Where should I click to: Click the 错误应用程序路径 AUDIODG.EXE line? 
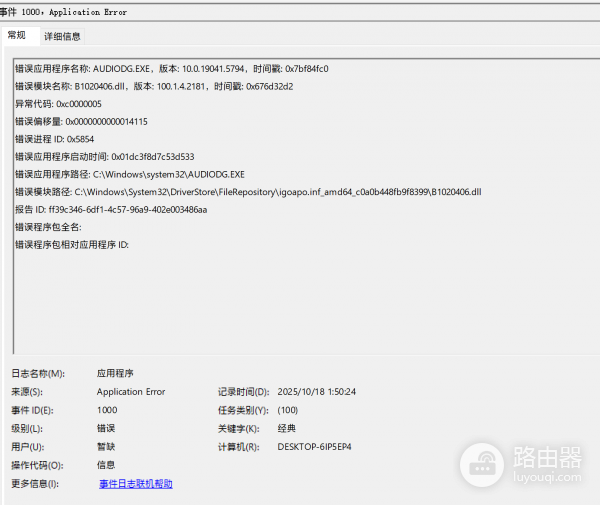(130, 174)
